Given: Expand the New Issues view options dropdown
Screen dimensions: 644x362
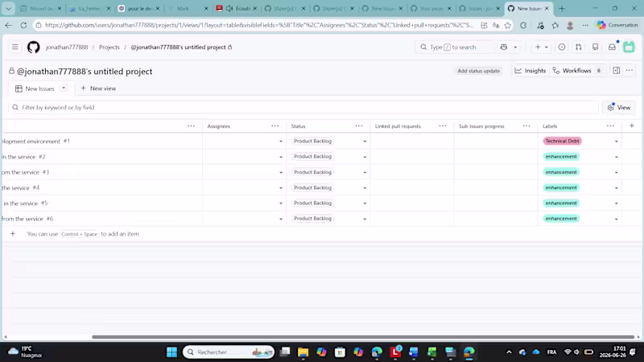Looking at the screenshot, I should click(64, 88).
